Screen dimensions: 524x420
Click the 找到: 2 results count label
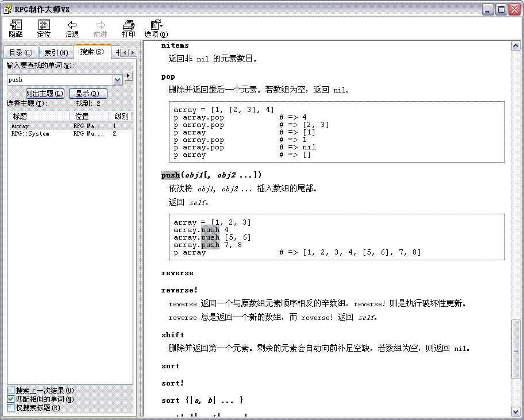coord(88,103)
